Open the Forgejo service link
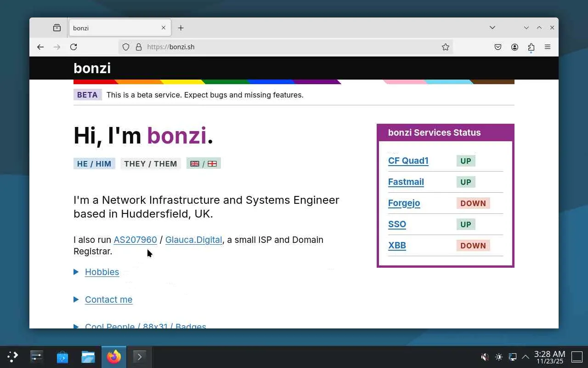Image resolution: width=588 pixels, height=368 pixels. click(x=404, y=203)
